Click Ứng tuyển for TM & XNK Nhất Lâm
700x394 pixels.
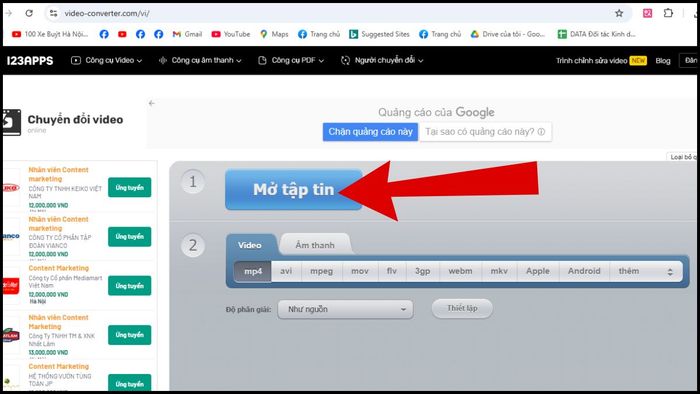pos(129,335)
